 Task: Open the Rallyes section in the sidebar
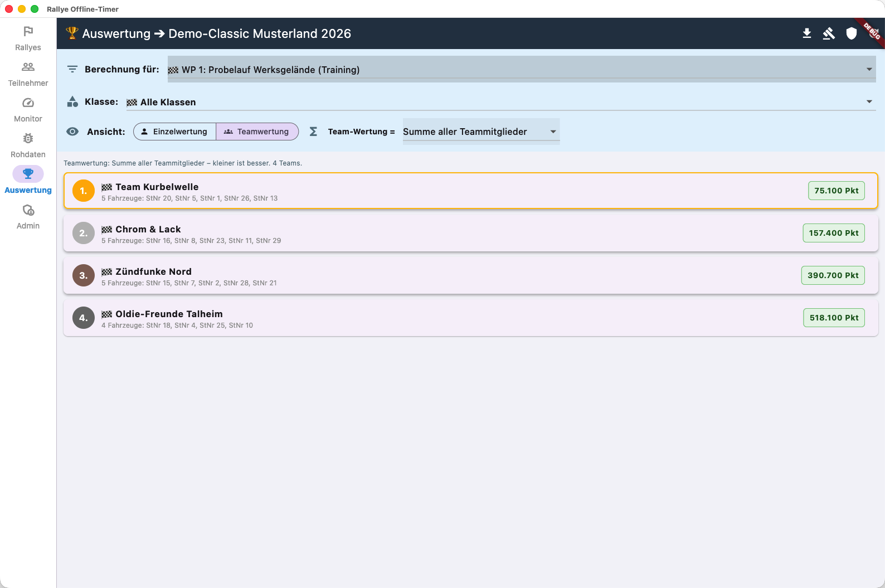(28, 38)
